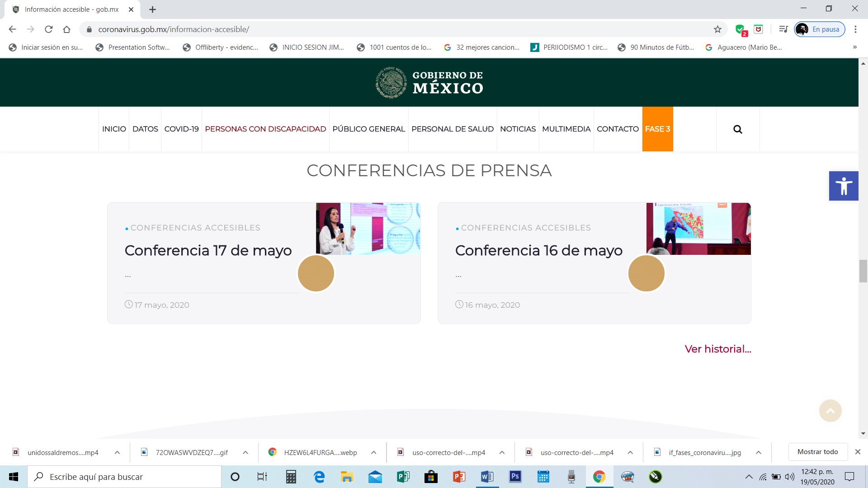Bookmark the page with the star icon
The image size is (868, 488).
pyautogui.click(x=717, y=29)
